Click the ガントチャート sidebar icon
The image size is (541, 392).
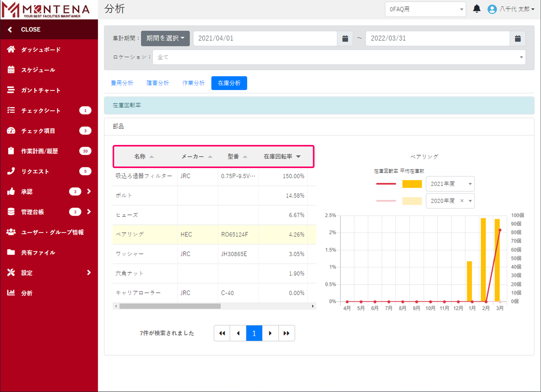click(11, 90)
